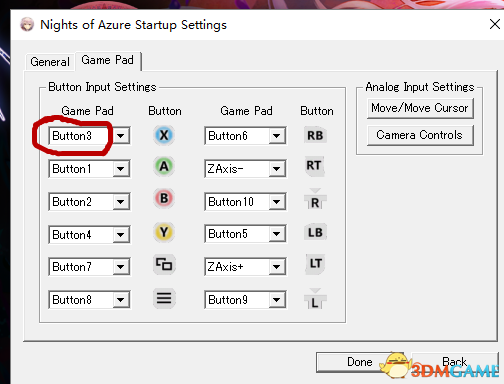This screenshot has width=504, height=384.
Task: Click the green A button icon
Action: [x=164, y=166]
